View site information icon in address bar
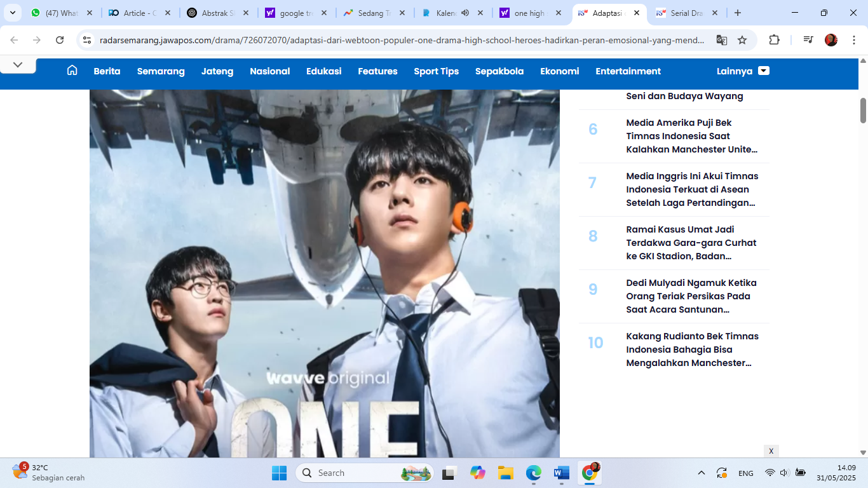Viewport: 868px width, 488px height. 88,40
